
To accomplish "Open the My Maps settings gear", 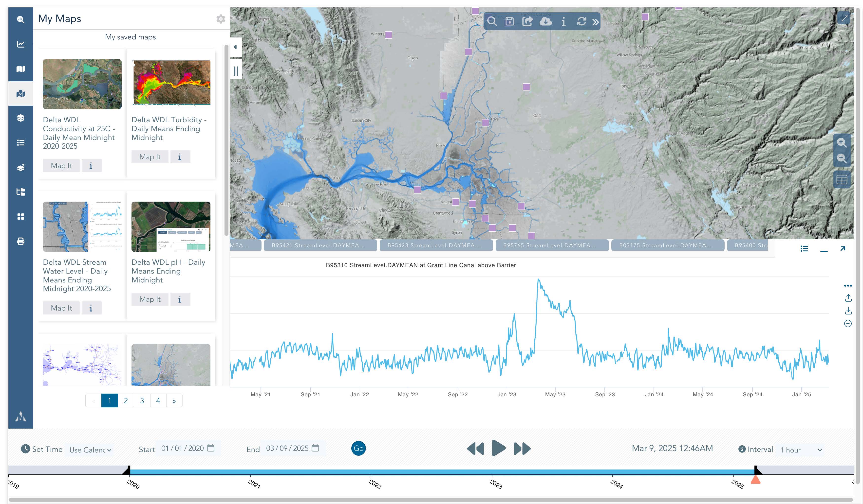I will point(221,19).
